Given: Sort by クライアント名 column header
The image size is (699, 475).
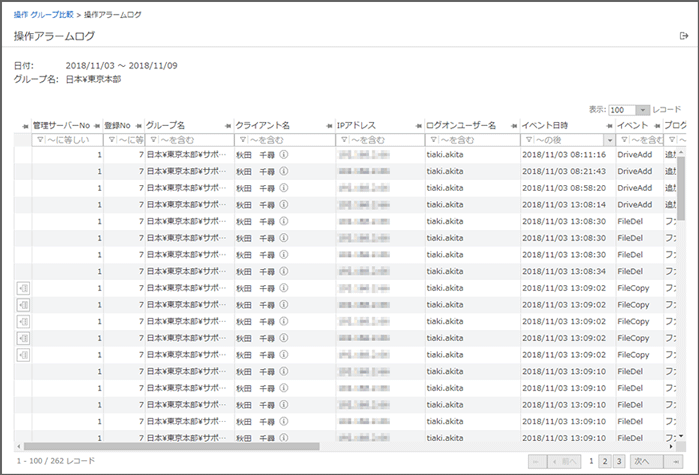Looking at the screenshot, I should click(262, 125).
